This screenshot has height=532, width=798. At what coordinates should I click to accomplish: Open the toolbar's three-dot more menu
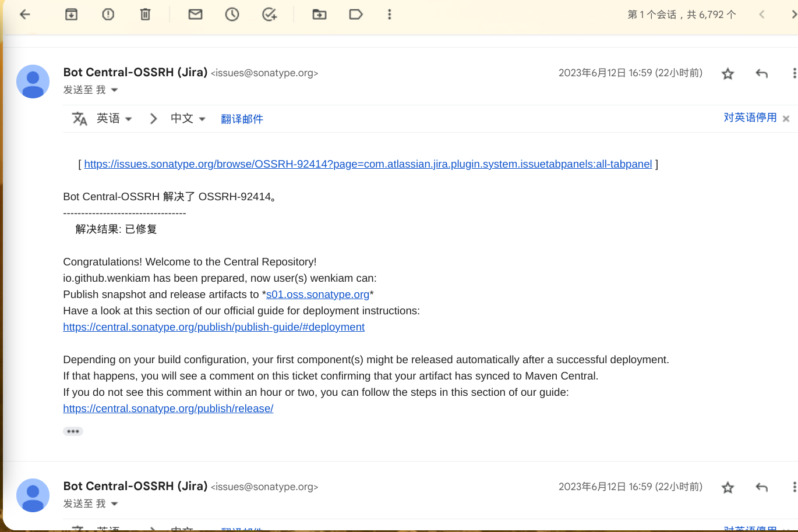click(x=390, y=15)
